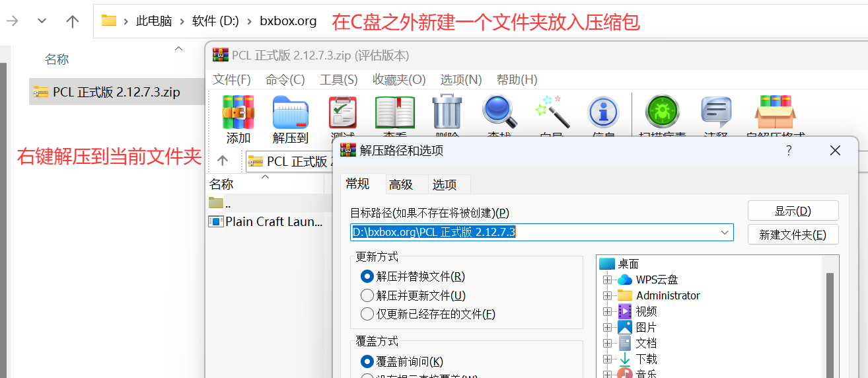Click 软件 (D:) in Explorer breadcrumb
This screenshot has width=868, height=378.
[x=215, y=21]
